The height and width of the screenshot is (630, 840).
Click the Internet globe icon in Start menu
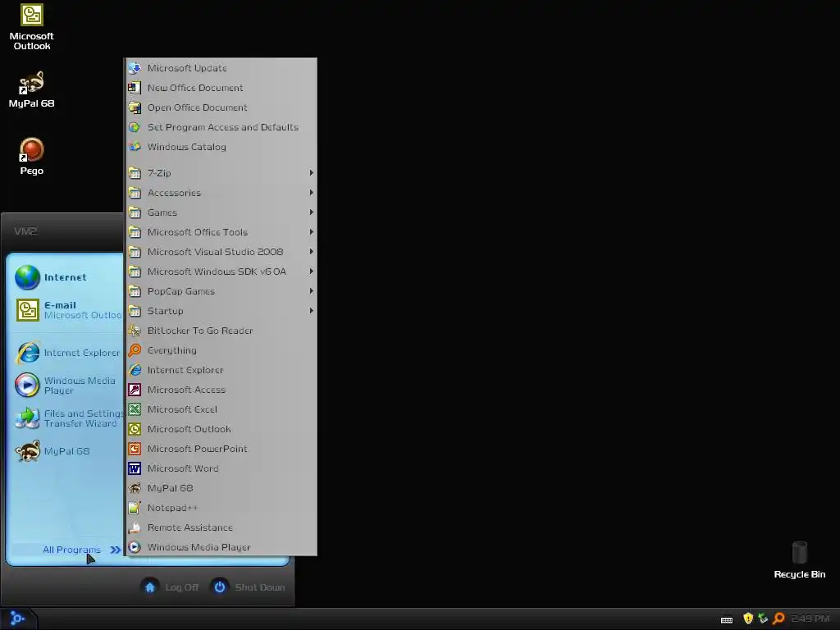tap(27, 277)
